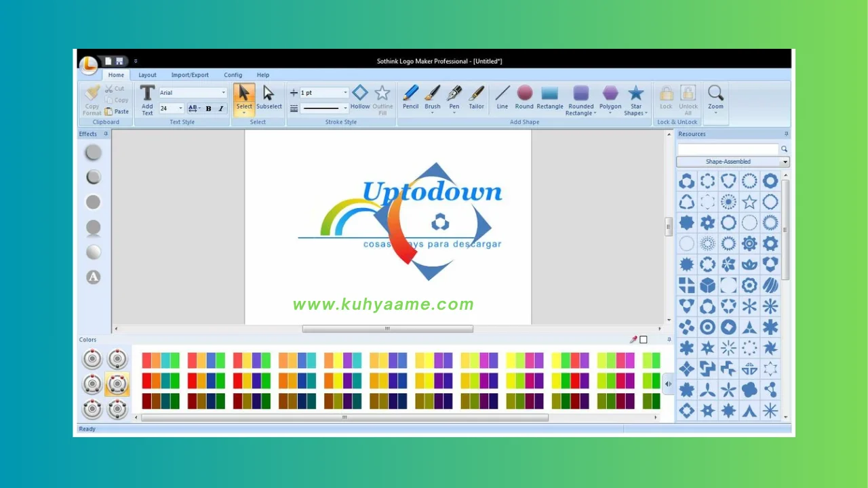Click the horizontal canvas scrollbar thumb
The image size is (868, 488).
point(388,329)
